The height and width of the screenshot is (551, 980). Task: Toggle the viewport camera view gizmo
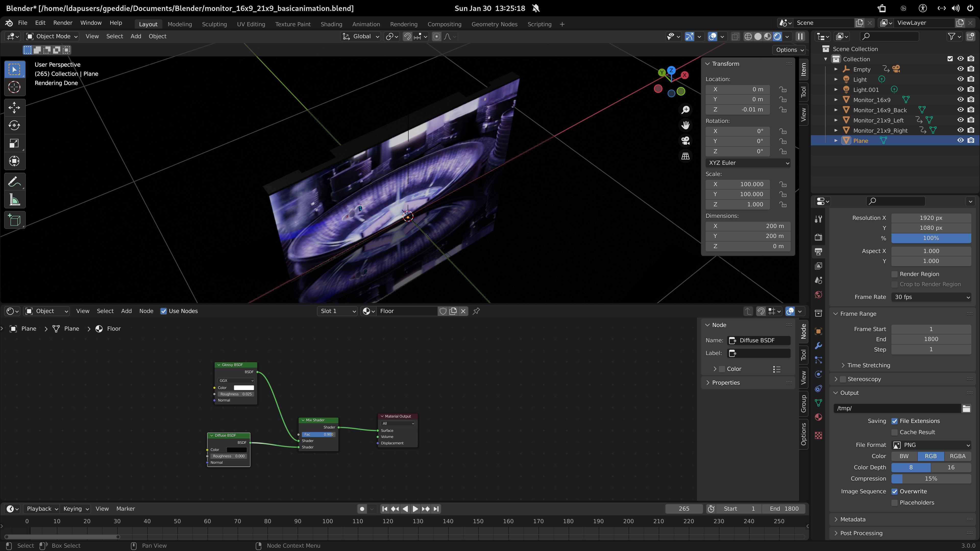pos(685,141)
